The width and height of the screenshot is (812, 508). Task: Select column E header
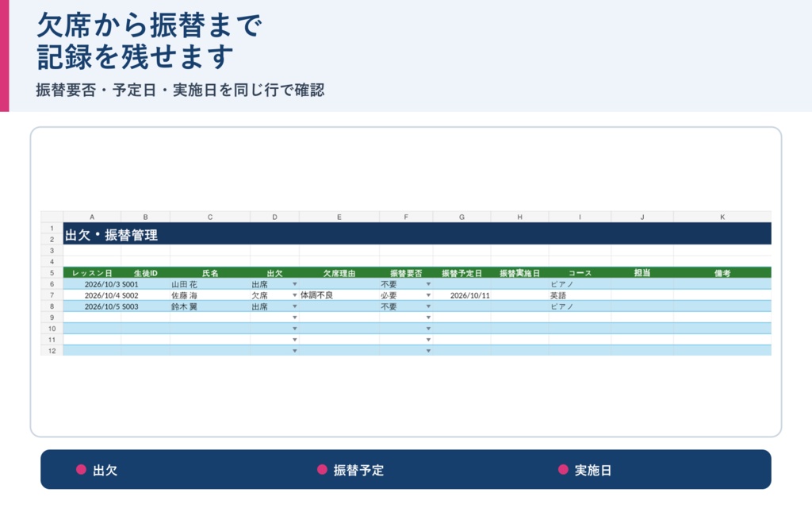point(339,217)
